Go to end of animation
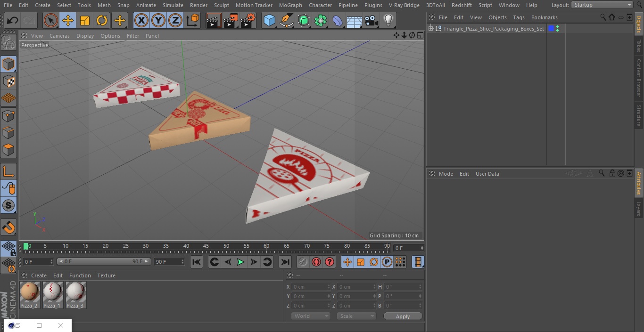This screenshot has width=644, height=332. tap(285, 262)
